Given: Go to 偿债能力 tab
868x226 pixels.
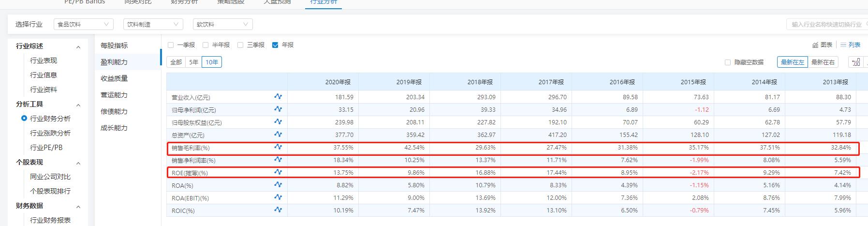Looking at the screenshot, I should coord(114,111).
